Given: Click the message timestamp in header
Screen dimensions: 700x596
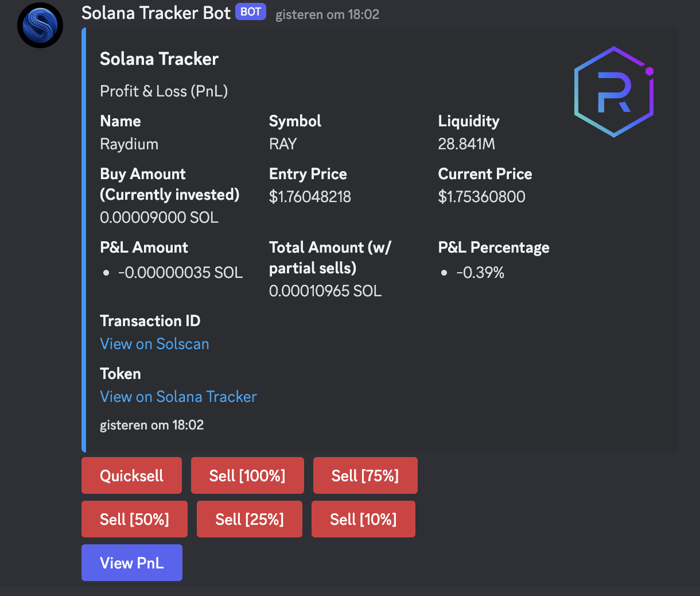Looking at the screenshot, I should 327,14.
